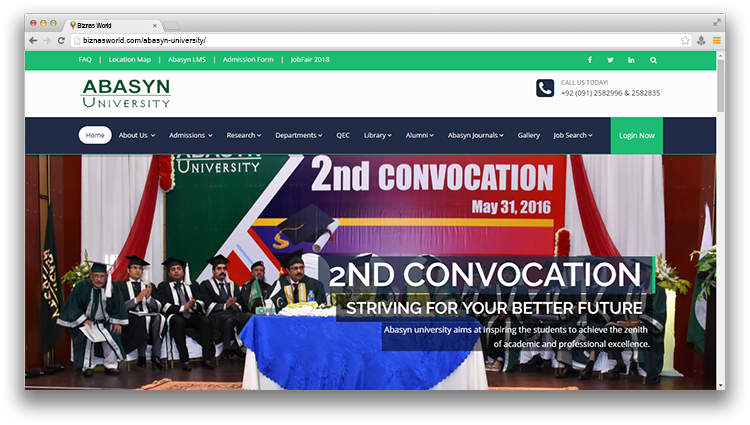Open the Facebook social icon
The width and height of the screenshot is (750, 425).
(x=590, y=60)
